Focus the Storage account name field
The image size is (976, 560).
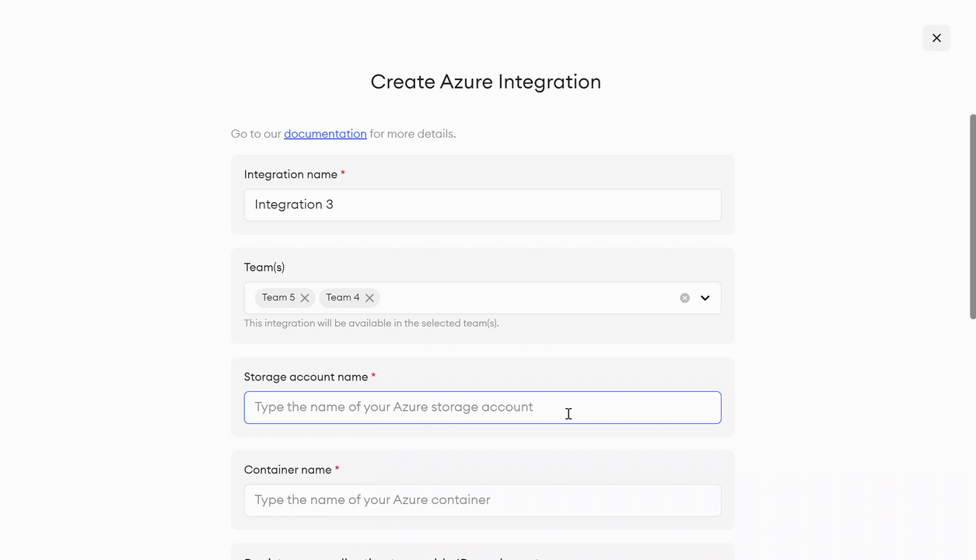482,408
